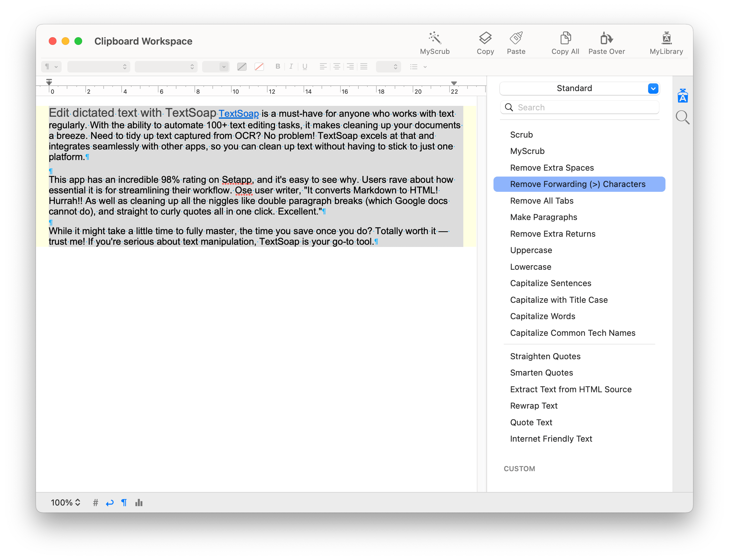Click the TextSoap hyperlink in the text

coord(238,114)
